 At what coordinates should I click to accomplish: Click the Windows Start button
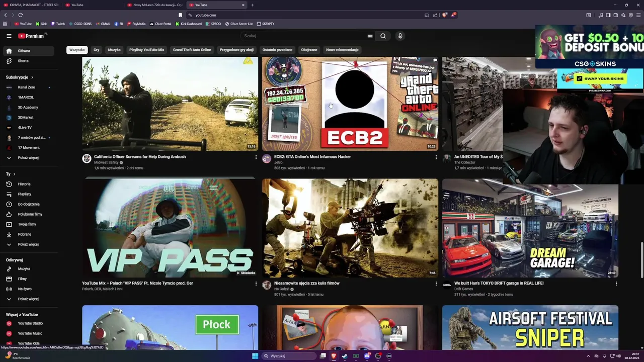coord(255,356)
